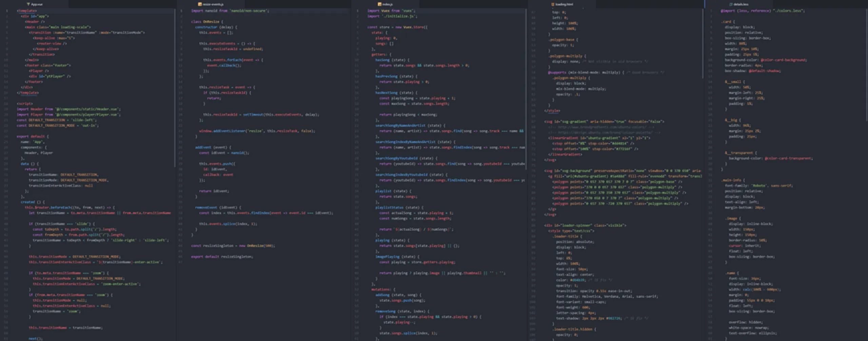Select the resize-events.js tab

(213, 4)
